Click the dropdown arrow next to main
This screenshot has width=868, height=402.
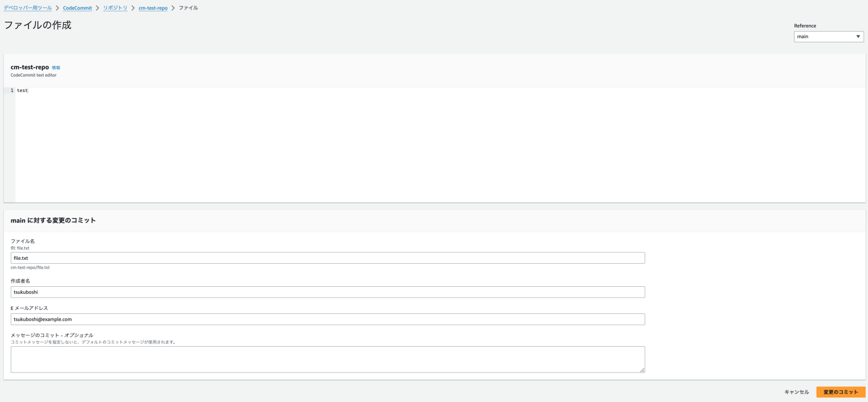[x=858, y=36]
